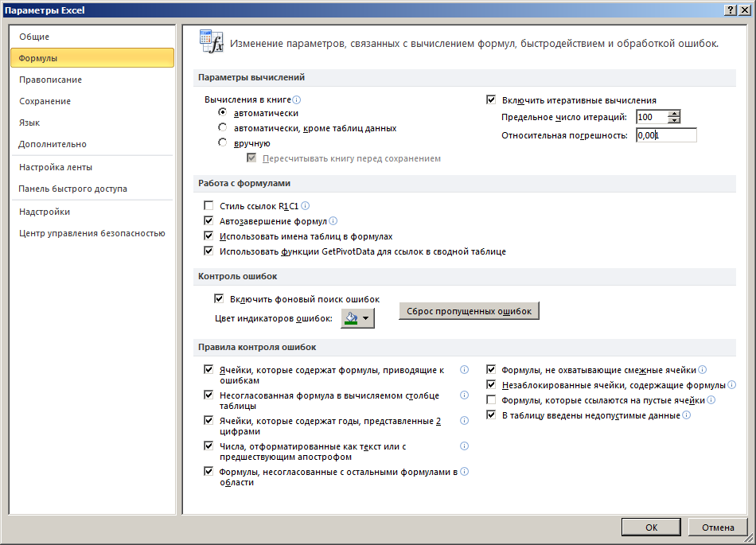756x545 pixels.
Task: Open Язык category
Action: [x=92, y=123]
